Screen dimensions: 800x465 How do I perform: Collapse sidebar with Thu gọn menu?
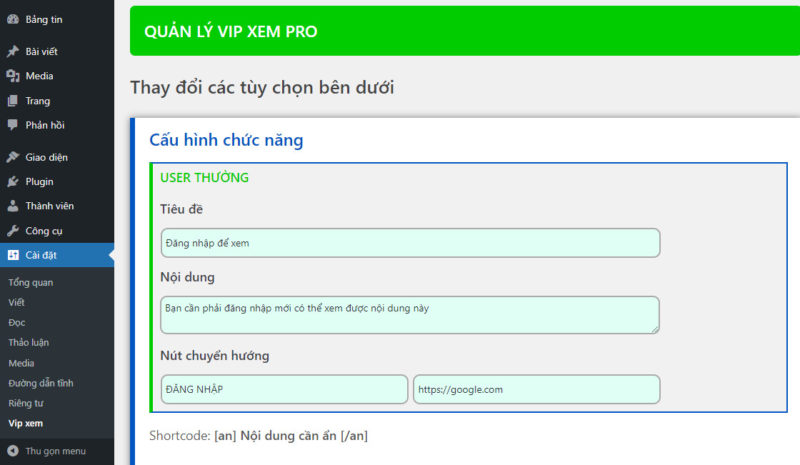click(x=57, y=451)
